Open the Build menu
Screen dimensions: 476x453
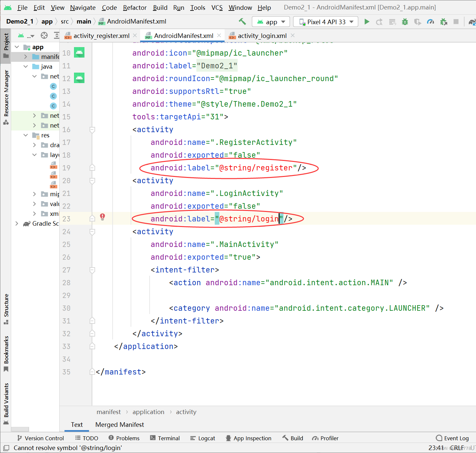pos(160,8)
